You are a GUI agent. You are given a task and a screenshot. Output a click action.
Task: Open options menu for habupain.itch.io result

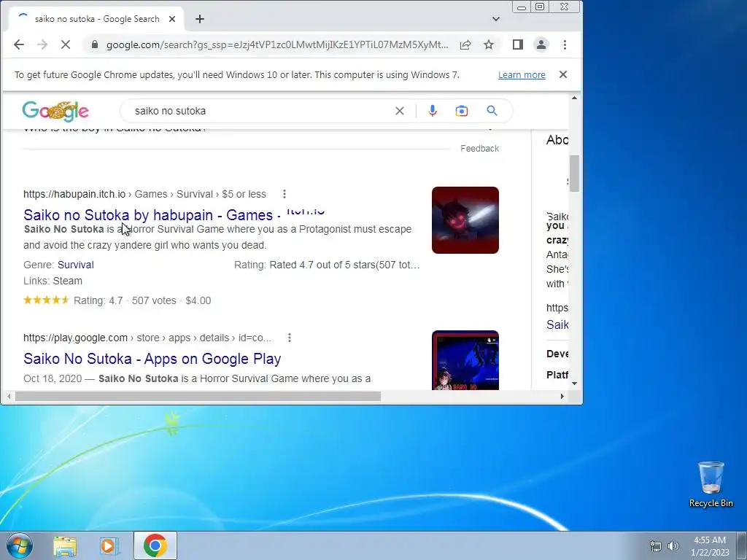[285, 194]
